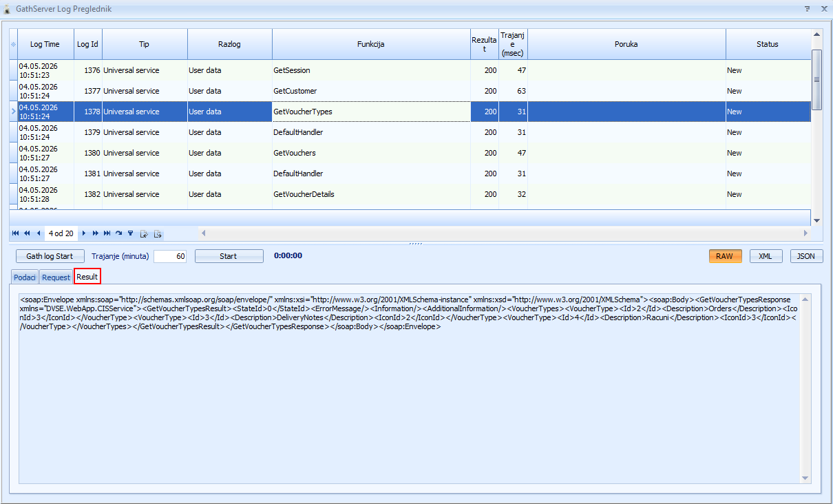833x504 pixels.
Task: Jump to the last record
Action: pos(107,233)
